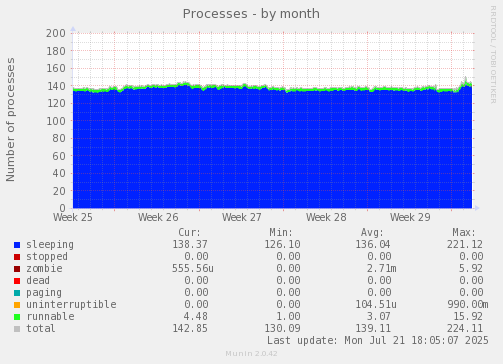Image resolution: width=503 pixels, height=364 pixels.
Task: Click the orange uninterruptible legend swatch
Action: coord(17,305)
